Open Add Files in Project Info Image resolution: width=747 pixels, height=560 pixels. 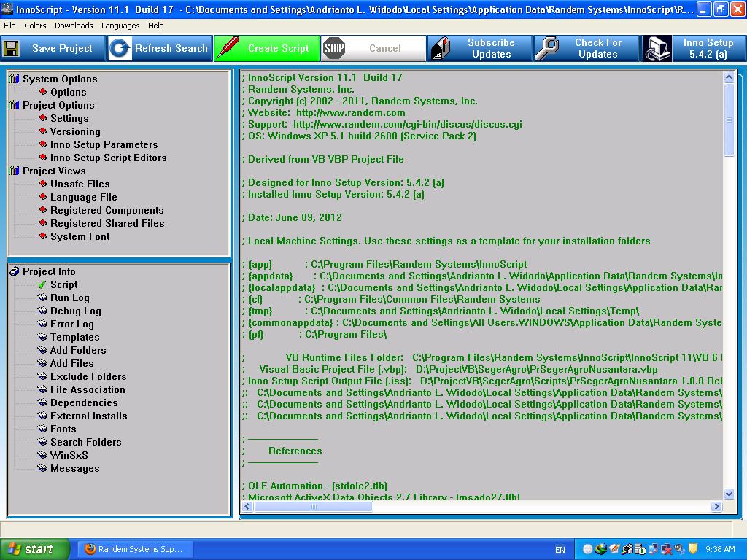(x=72, y=363)
